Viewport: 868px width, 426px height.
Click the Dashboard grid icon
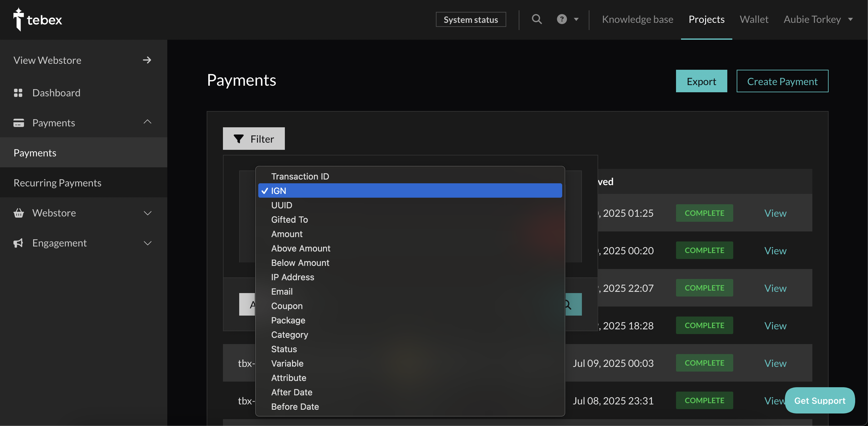click(x=18, y=93)
